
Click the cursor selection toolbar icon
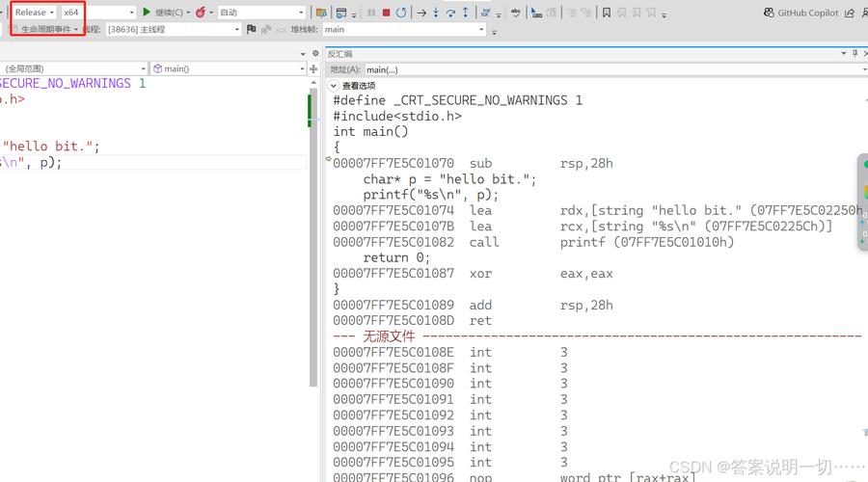coord(536,13)
